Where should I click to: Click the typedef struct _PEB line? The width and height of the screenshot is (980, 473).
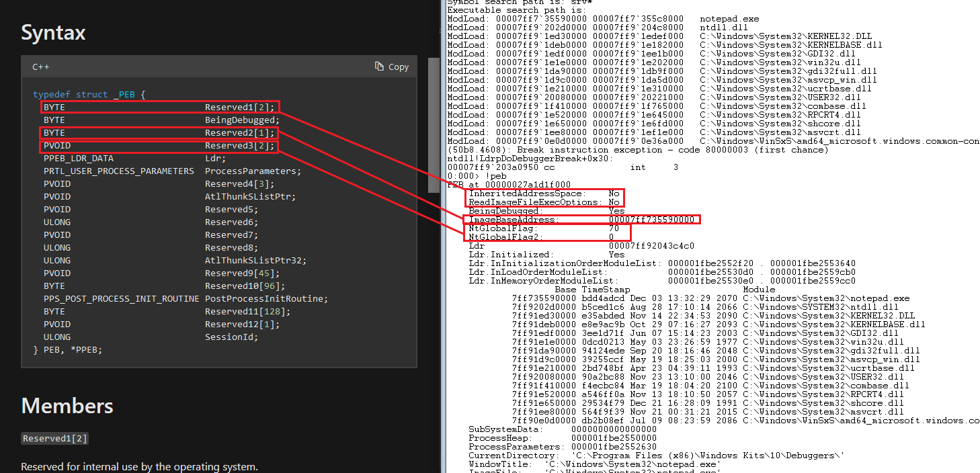click(89, 95)
